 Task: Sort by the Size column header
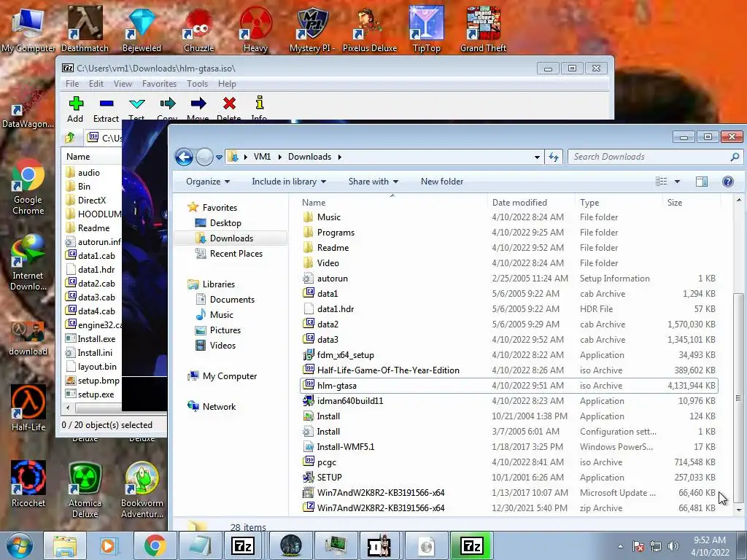click(x=691, y=203)
